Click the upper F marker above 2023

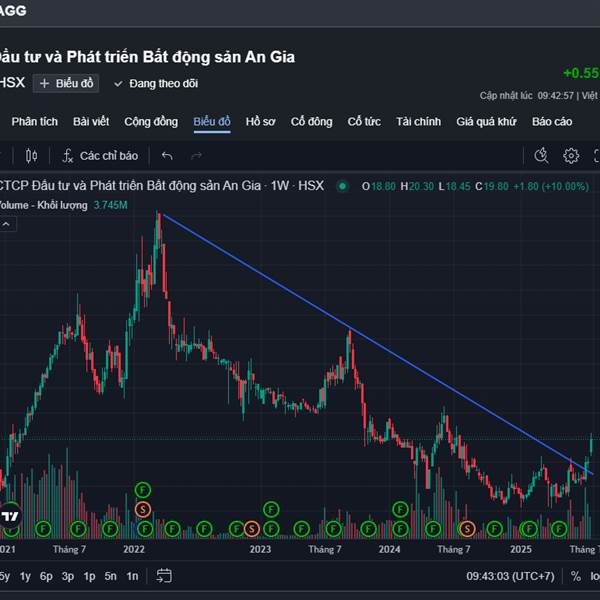tap(271, 510)
